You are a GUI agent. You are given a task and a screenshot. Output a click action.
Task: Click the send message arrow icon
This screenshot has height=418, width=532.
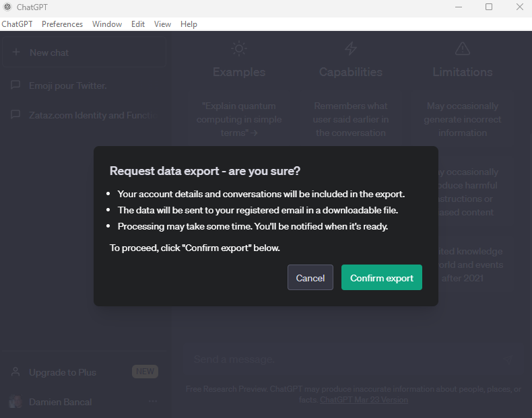pos(508,359)
